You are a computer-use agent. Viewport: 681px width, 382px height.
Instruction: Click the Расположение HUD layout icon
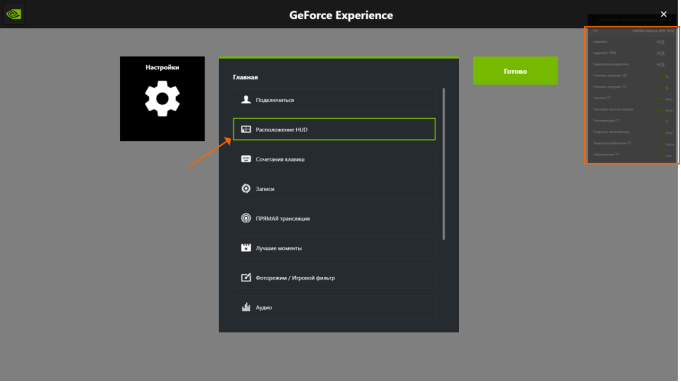click(246, 129)
